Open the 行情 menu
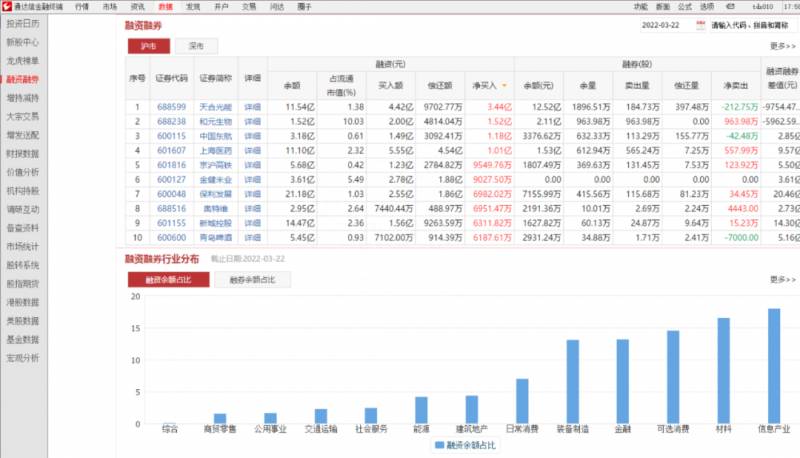 point(82,7)
